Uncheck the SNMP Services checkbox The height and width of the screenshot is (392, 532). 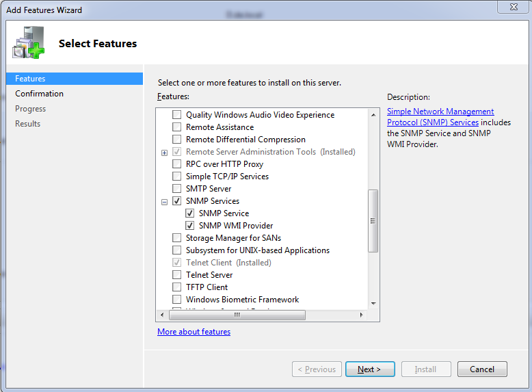pyautogui.click(x=177, y=201)
